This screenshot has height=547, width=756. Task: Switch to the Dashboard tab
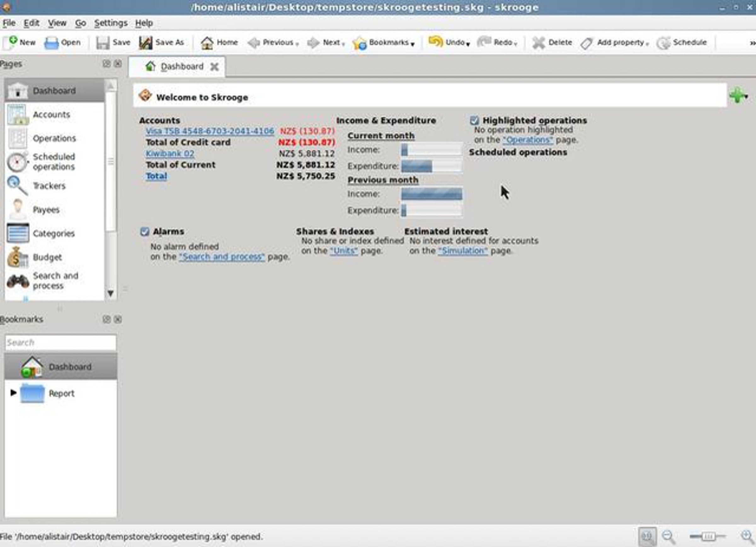(177, 67)
